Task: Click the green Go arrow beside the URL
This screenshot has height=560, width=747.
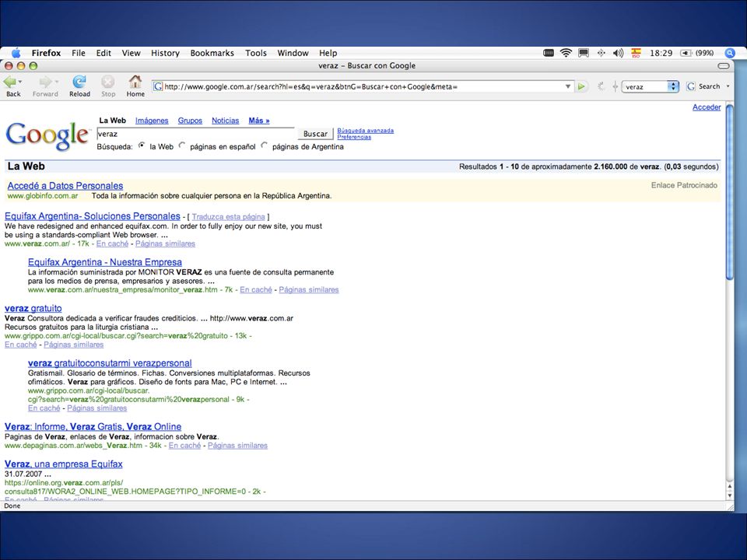Action: click(x=581, y=86)
